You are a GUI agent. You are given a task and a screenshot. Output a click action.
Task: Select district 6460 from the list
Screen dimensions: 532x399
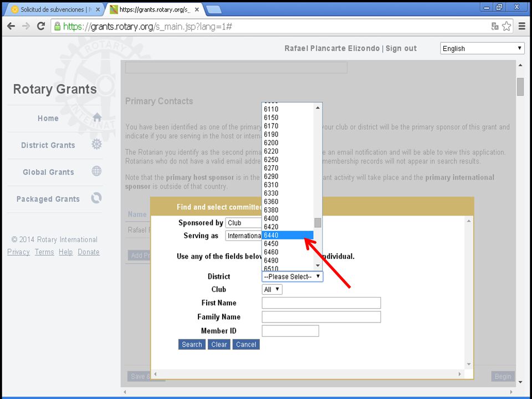pos(288,252)
